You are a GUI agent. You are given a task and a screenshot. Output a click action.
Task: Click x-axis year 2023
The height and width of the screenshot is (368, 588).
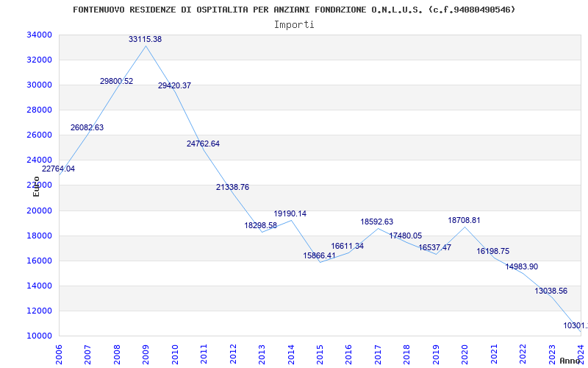click(552, 354)
